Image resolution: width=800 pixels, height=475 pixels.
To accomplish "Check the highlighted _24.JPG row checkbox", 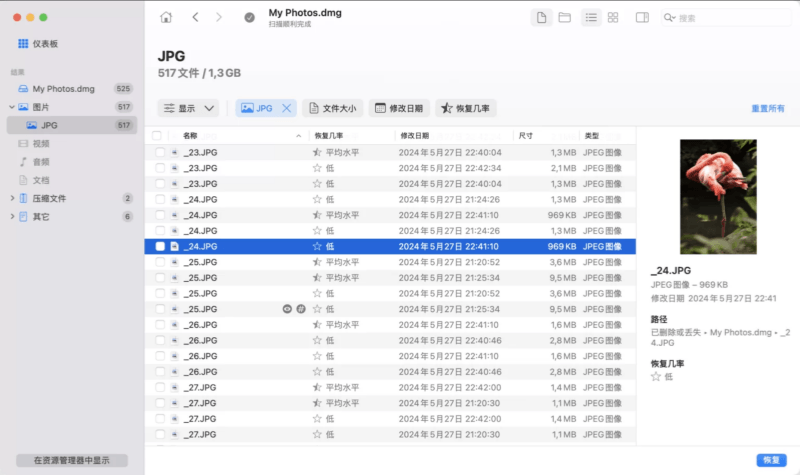I will coord(160,246).
